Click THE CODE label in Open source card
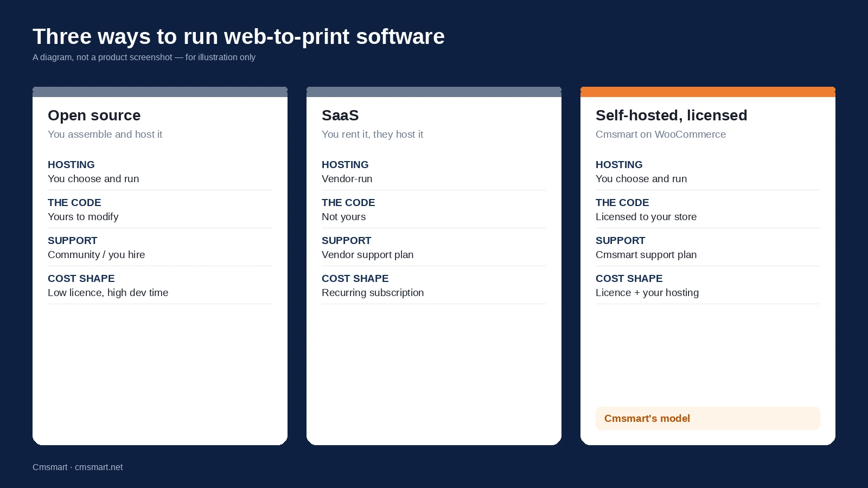The image size is (868, 488). point(74,203)
